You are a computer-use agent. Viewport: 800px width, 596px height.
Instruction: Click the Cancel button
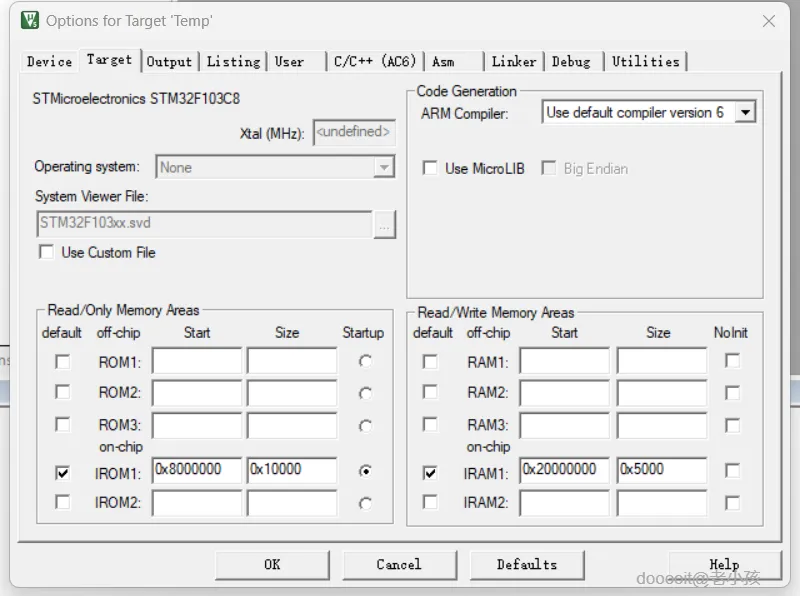click(399, 565)
